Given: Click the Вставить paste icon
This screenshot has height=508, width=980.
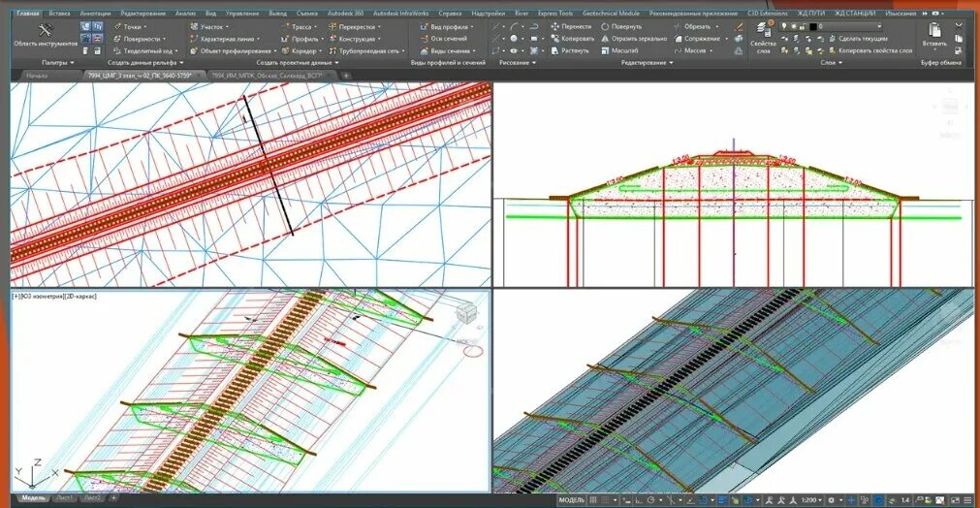Looking at the screenshot, I should coord(934,35).
